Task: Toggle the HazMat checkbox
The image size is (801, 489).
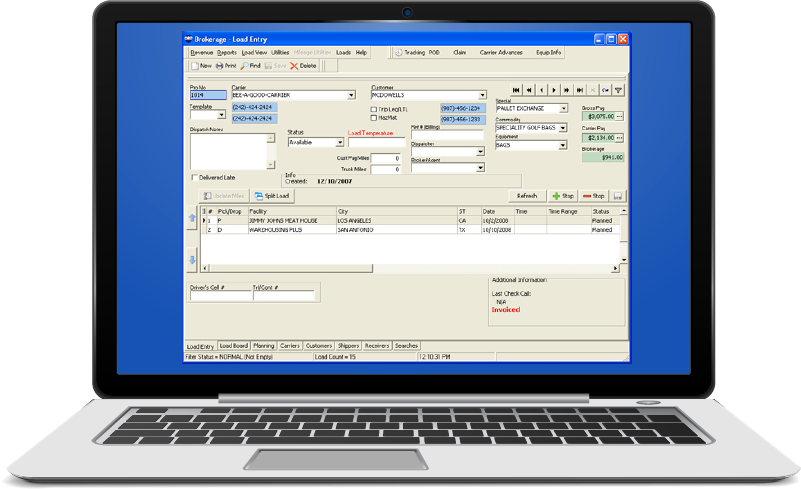Action: [374, 118]
